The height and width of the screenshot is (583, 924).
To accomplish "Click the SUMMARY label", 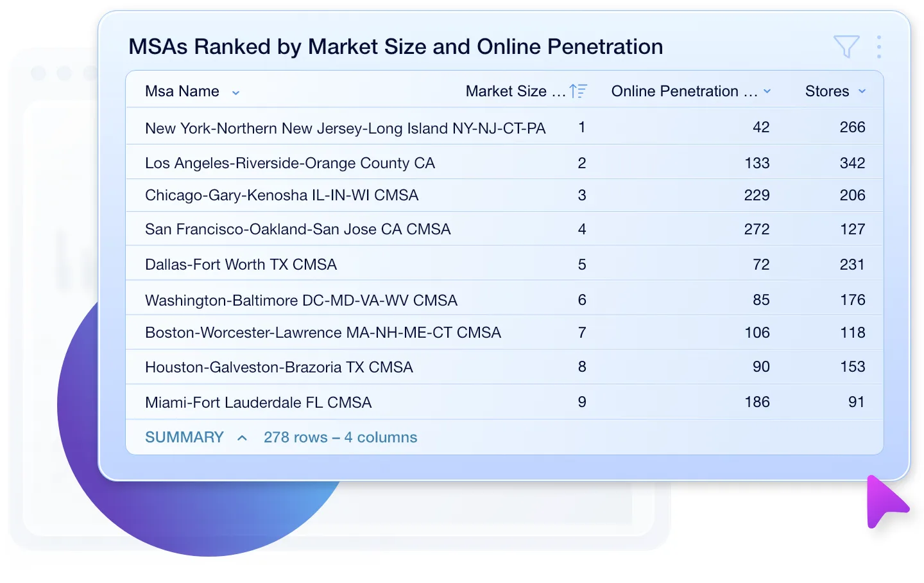I will 184,437.
